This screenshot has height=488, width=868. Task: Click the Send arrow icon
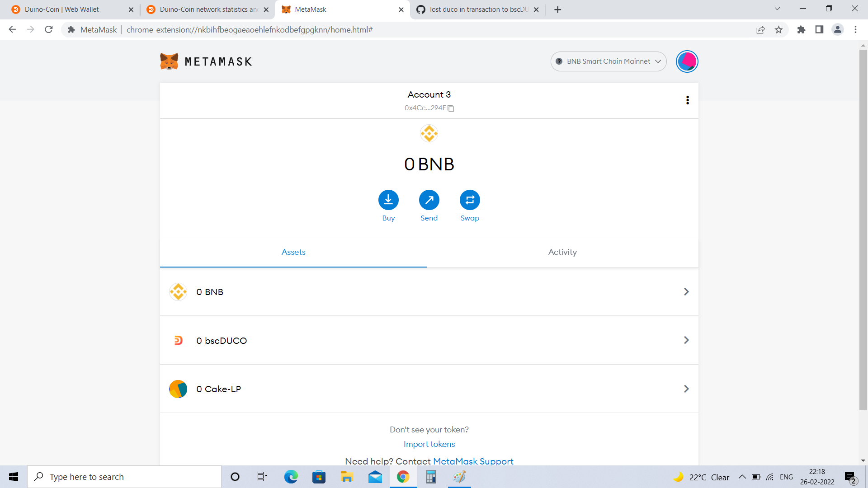[x=429, y=199]
